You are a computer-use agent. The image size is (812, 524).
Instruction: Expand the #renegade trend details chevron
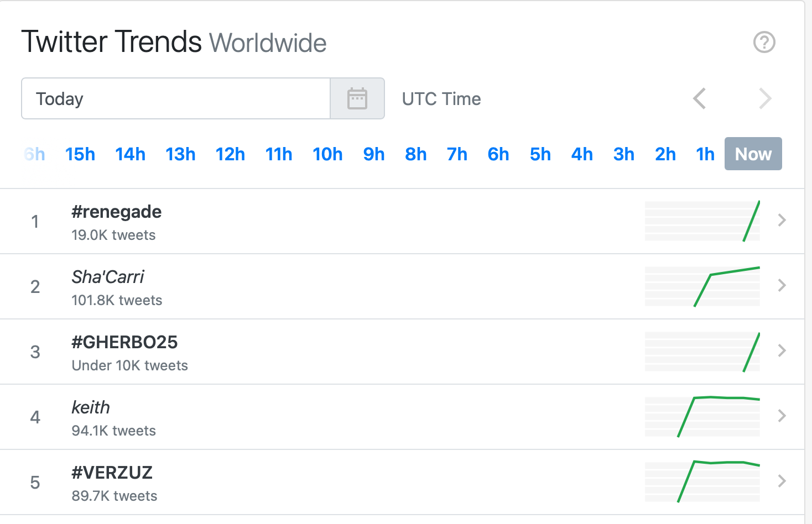point(782,220)
